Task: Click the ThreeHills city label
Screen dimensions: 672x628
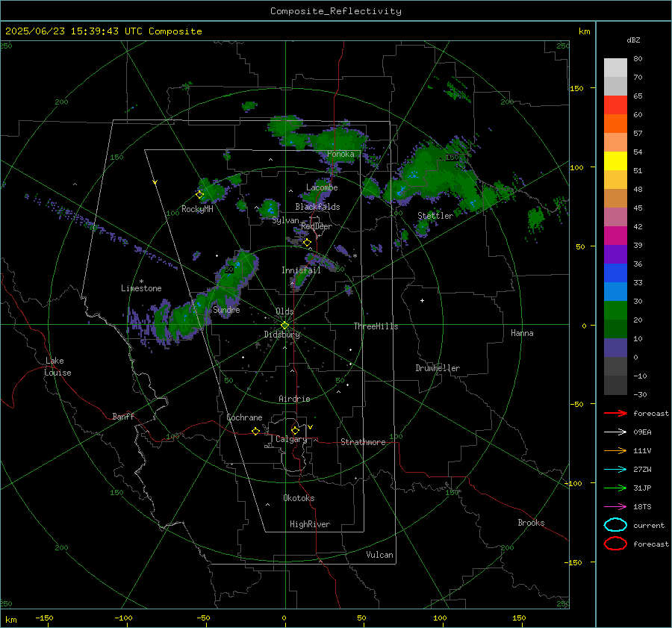Action: tap(376, 326)
